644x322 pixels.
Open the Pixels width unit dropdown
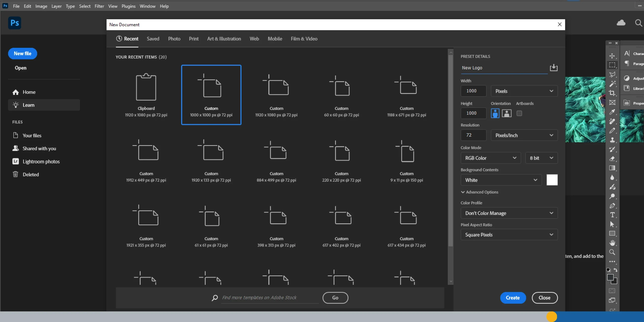coord(524,91)
